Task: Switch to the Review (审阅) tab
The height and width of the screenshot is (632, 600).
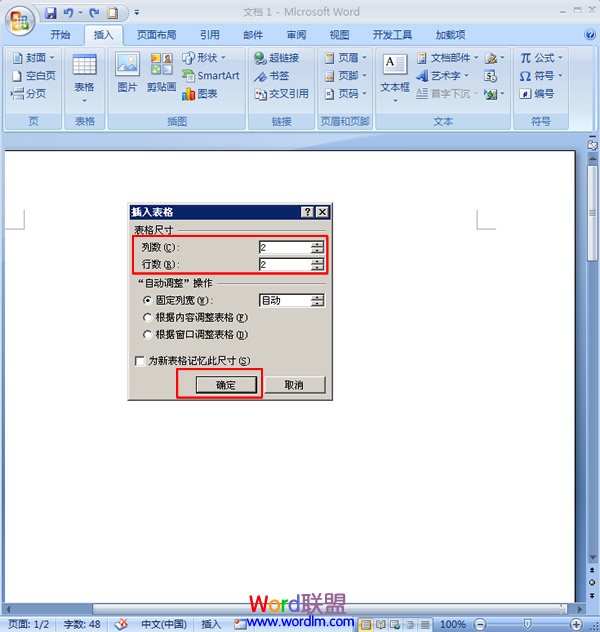Action: coord(296,35)
